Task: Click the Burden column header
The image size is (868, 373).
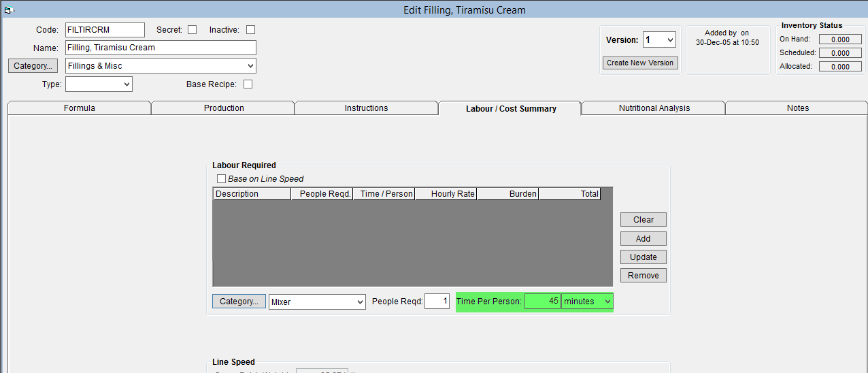Action: click(507, 194)
